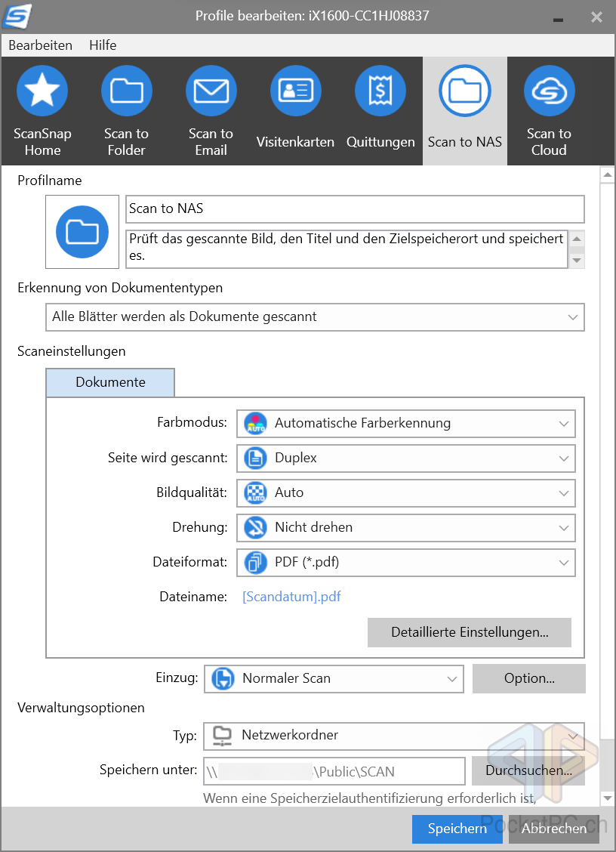Expand the Bildqualität dropdown
Viewport: 616px width, 852px height.
[x=406, y=492]
